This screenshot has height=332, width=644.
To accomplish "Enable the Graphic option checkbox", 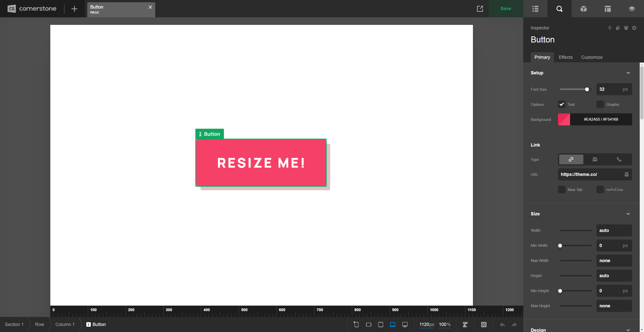I will tap(600, 104).
